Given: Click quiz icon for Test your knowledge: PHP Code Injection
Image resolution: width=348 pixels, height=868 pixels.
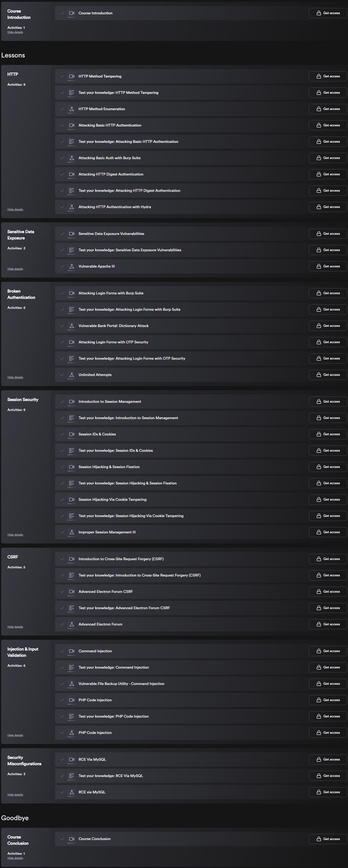Looking at the screenshot, I should pos(71,717).
